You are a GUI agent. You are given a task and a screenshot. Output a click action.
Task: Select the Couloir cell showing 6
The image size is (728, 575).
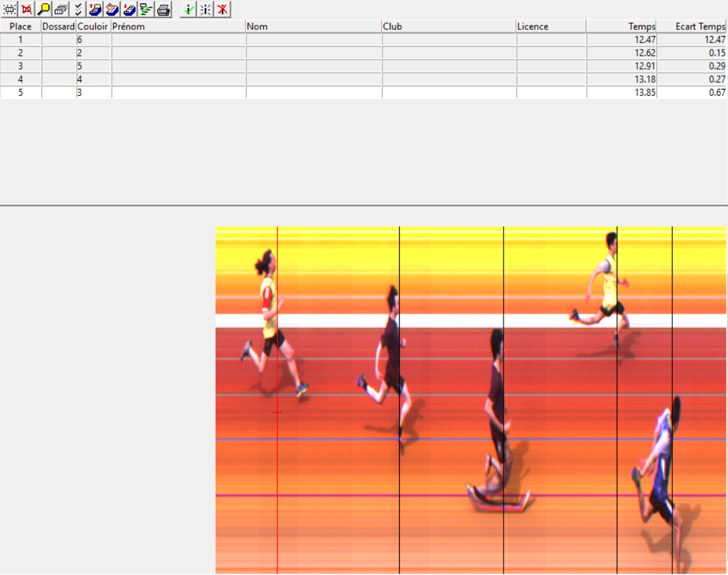[94, 40]
